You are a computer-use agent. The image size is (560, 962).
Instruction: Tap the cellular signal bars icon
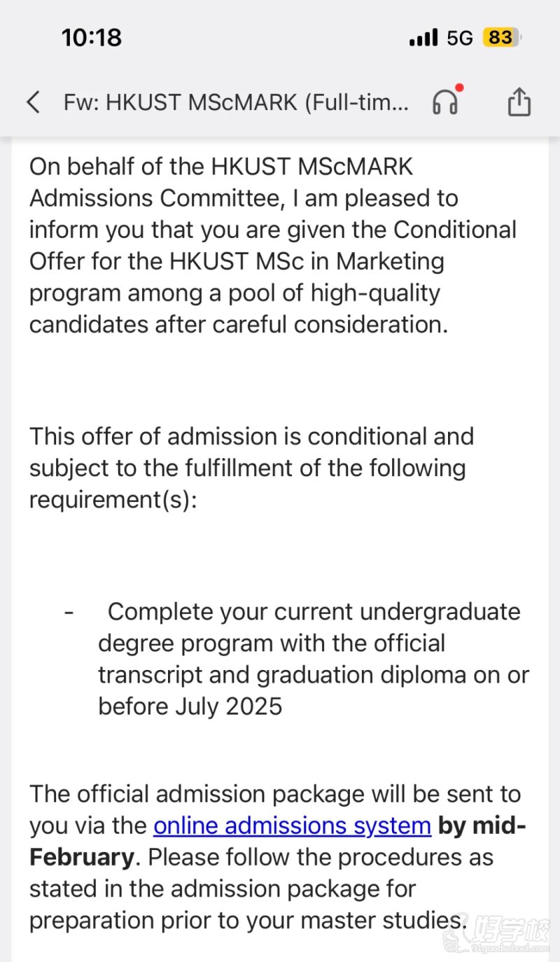[423, 37]
